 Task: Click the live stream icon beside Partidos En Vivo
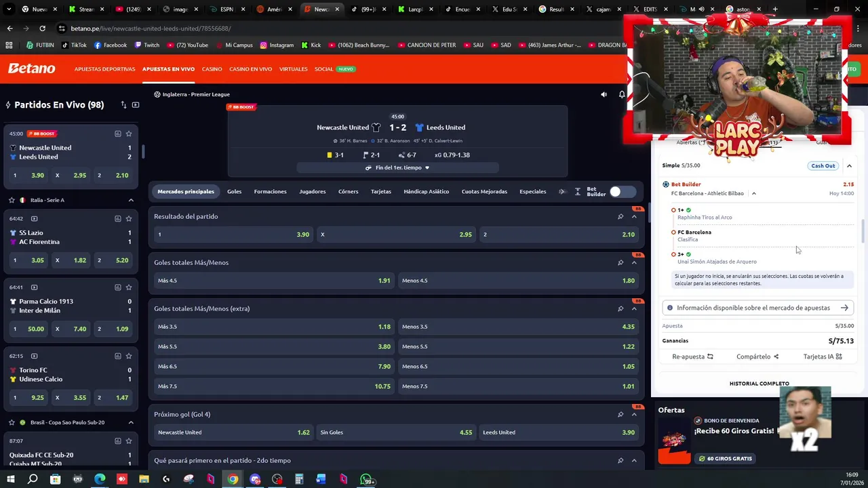coord(136,105)
